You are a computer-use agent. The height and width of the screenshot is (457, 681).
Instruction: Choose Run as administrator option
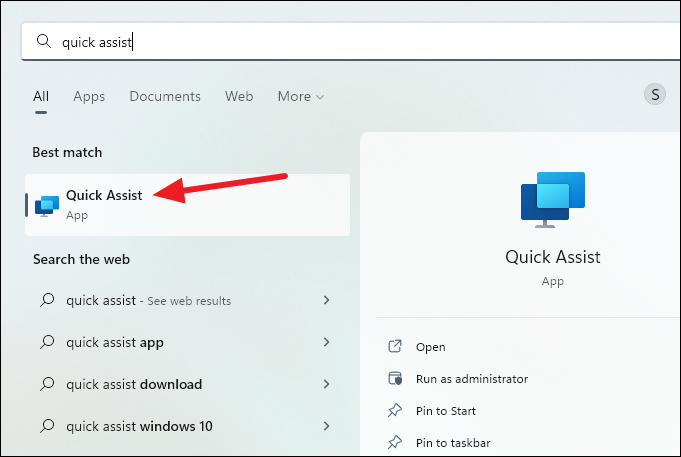click(x=472, y=379)
